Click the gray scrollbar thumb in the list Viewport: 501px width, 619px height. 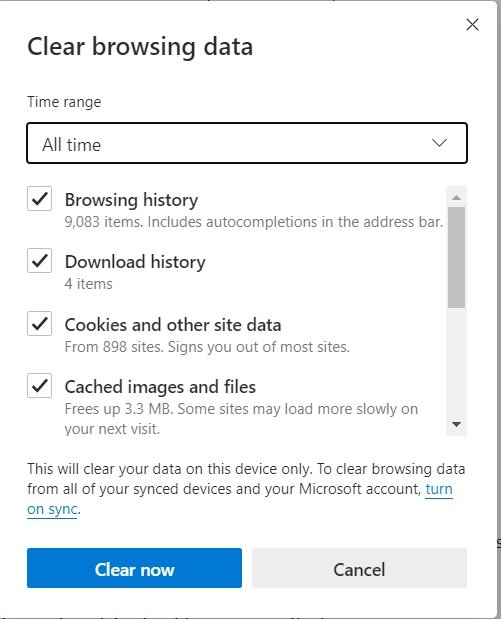coord(456,257)
